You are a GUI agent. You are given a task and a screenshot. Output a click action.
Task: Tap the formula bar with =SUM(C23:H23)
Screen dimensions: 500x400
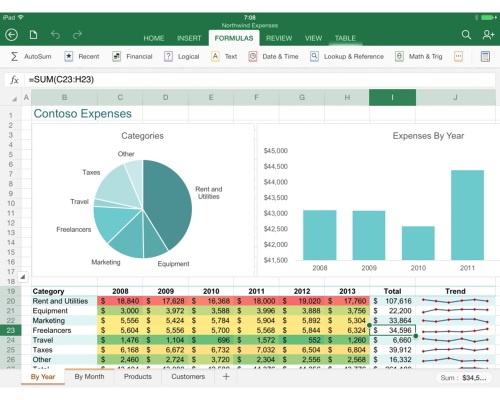(x=259, y=80)
